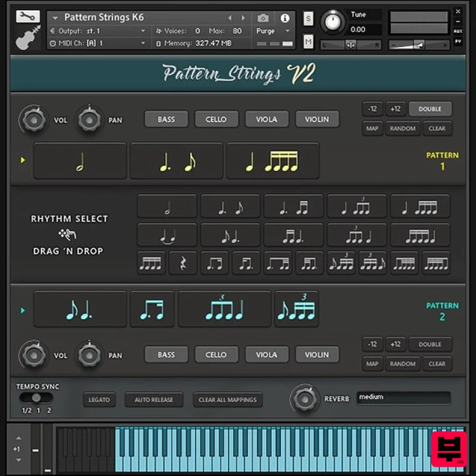Click Pattern 2 play arrow
This screenshot has width=476, height=476.
pyautogui.click(x=23, y=310)
